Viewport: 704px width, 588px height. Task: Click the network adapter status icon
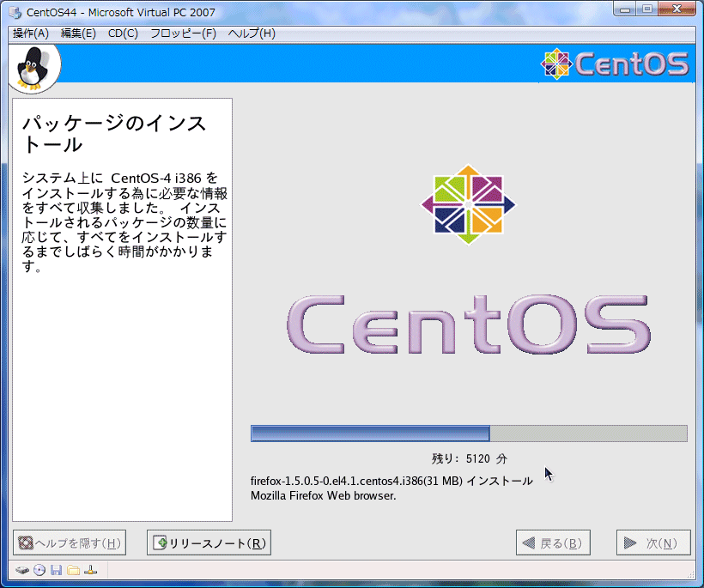[90, 571]
